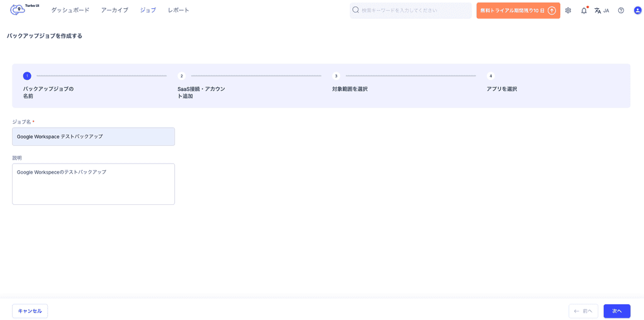
Task: Click the search magnifier icon
Action: tap(356, 10)
